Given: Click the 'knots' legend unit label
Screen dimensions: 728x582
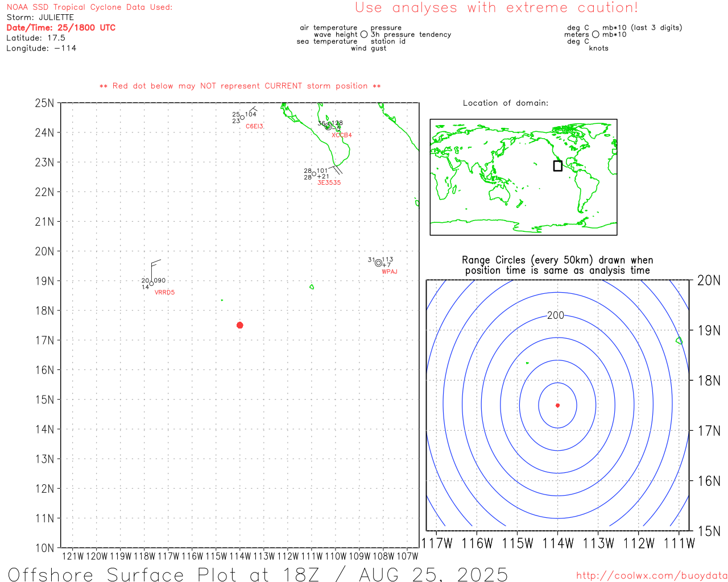Looking at the screenshot, I should (x=599, y=48).
